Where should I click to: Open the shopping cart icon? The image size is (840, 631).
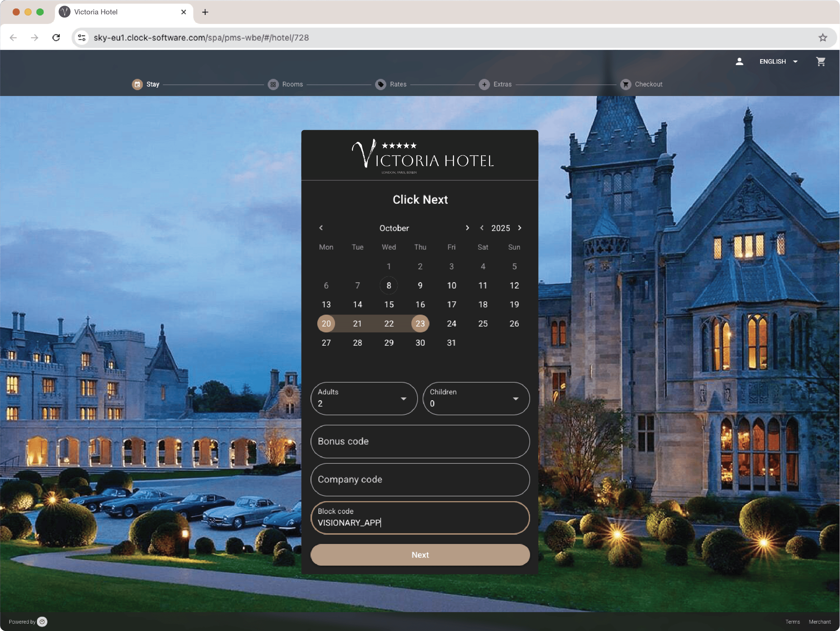pyautogui.click(x=820, y=61)
